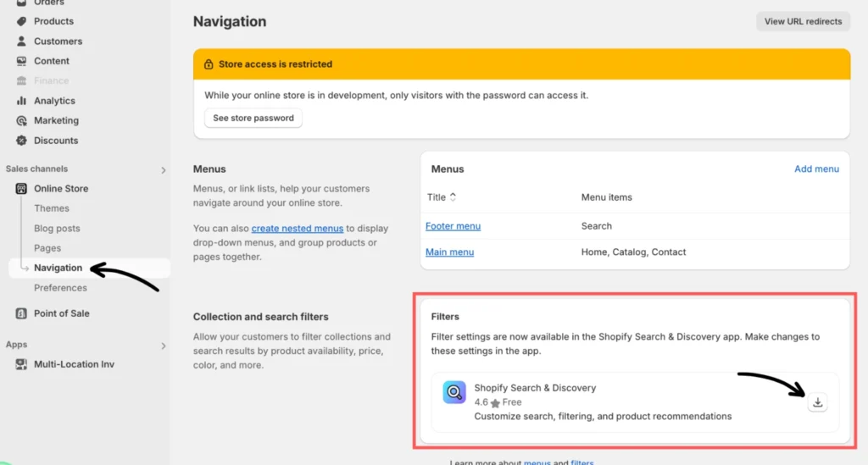This screenshot has width=868, height=465.
Task: Click the Marketing target icon
Action: pos(21,121)
